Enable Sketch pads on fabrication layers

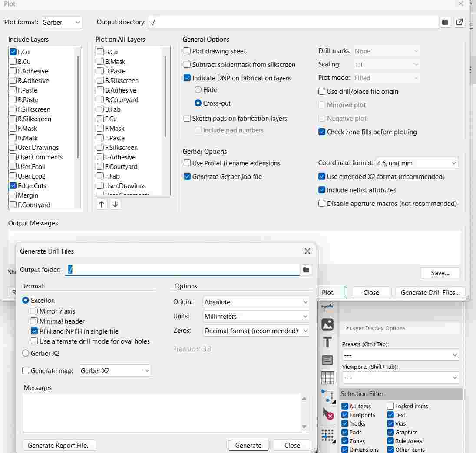(187, 118)
